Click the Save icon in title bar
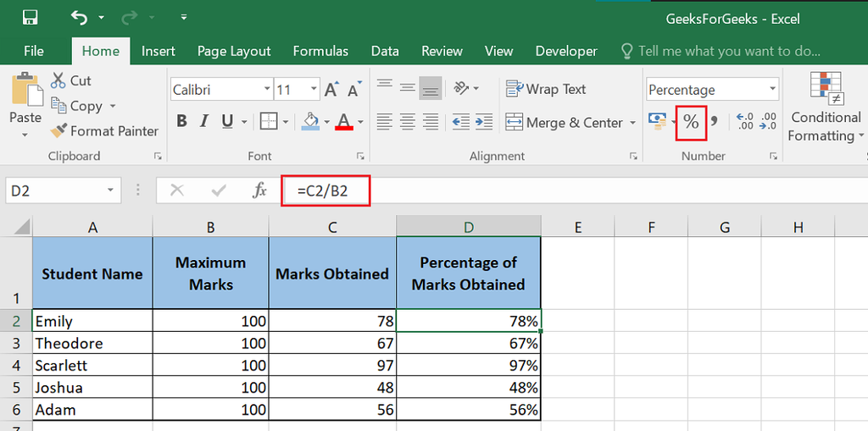The height and width of the screenshot is (431, 868). click(x=30, y=17)
